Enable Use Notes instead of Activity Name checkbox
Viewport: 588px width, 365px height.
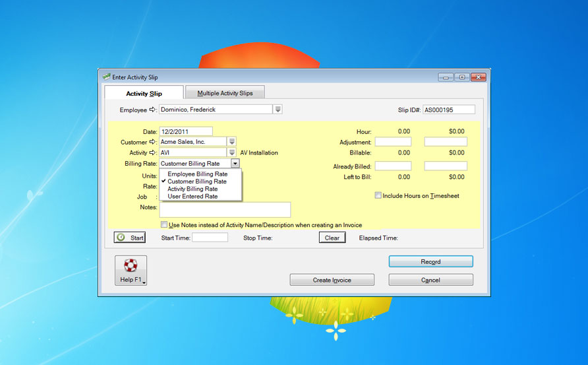pyautogui.click(x=164, y=224)
